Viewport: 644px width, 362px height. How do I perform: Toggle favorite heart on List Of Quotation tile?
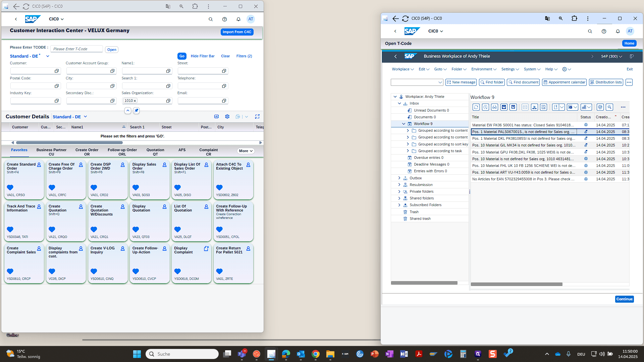coord(177,230)
